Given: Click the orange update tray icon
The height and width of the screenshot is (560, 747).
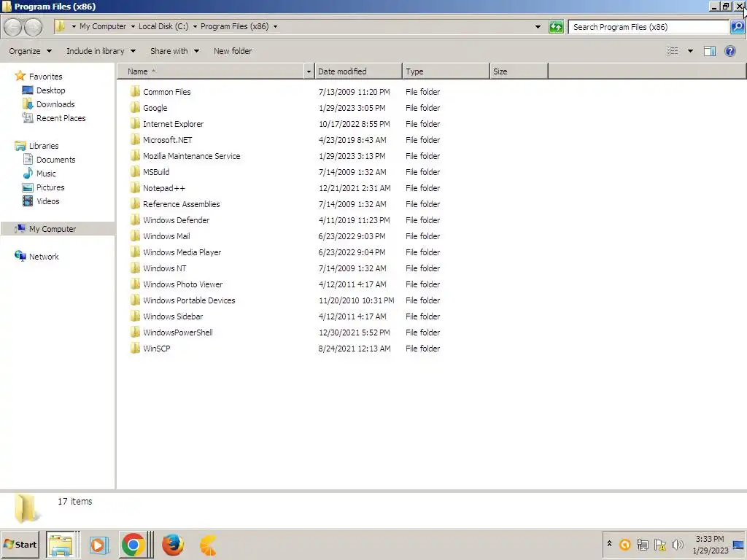Looking at the screenshot, I should pos(624,544).
